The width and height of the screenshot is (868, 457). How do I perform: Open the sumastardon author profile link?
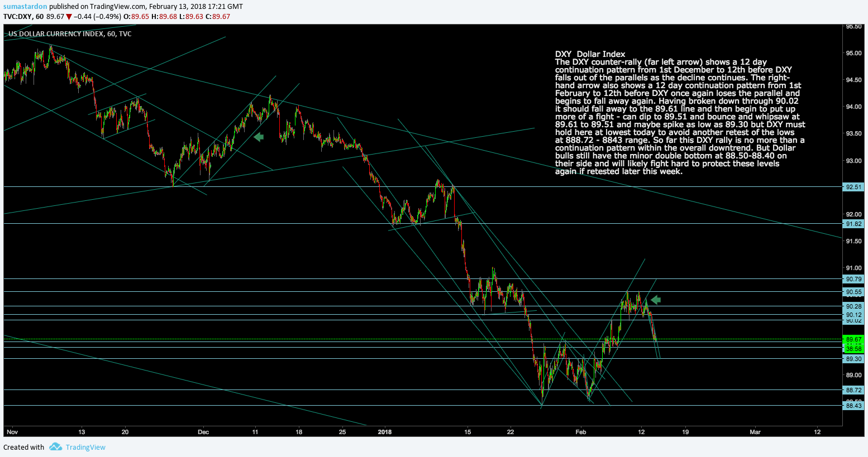point(25,6)
